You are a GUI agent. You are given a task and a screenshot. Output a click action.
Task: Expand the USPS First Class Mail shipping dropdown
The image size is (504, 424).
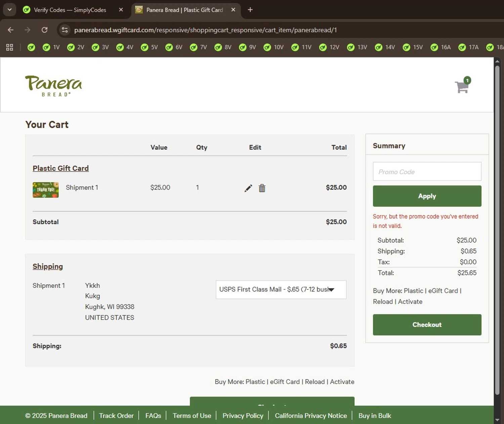pos(281,289)
